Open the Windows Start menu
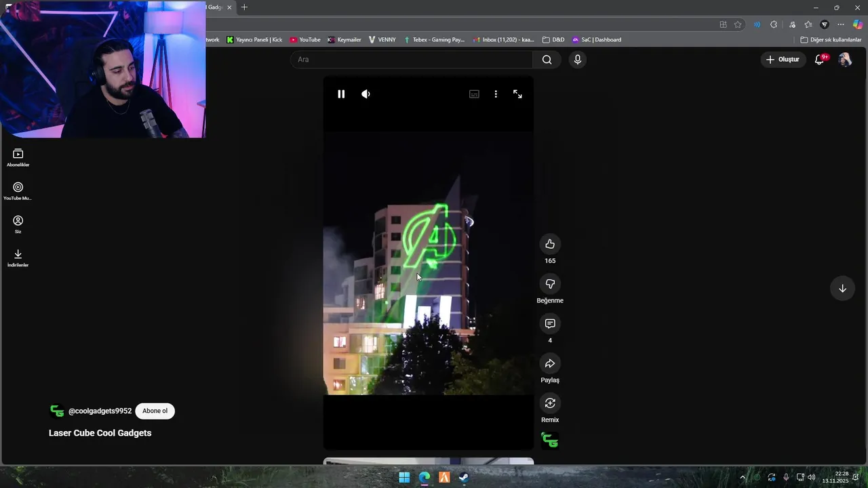Viewport: 868px width, 488px height. click(x=404, y=478)
